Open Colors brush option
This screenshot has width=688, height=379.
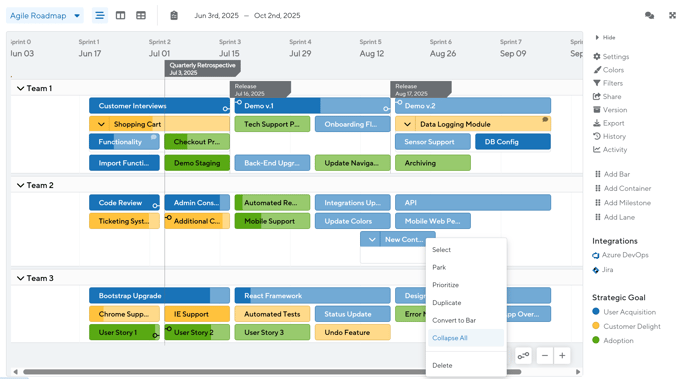pyautogui.click(x=608, y=70)
